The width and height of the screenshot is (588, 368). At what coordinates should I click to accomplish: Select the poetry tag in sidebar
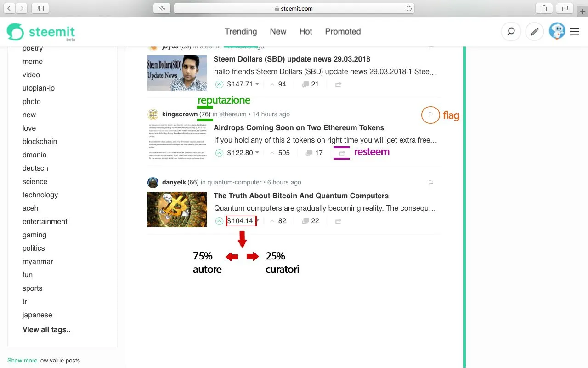click(33, 48)
